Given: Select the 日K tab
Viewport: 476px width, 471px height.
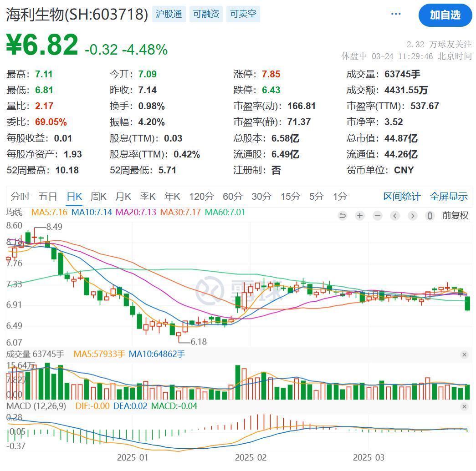Looking at the screenshot, I should (x=74, y=197).
